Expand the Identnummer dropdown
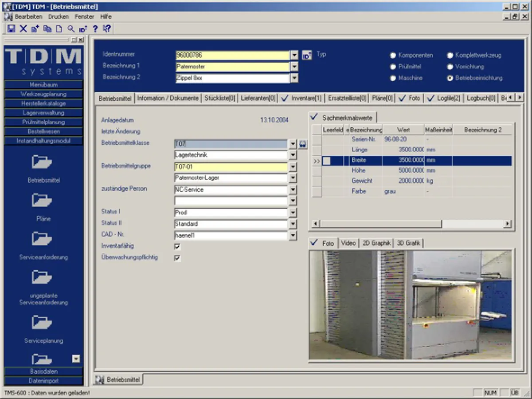This screenshot has width=532, height=399. coord(294,55)
